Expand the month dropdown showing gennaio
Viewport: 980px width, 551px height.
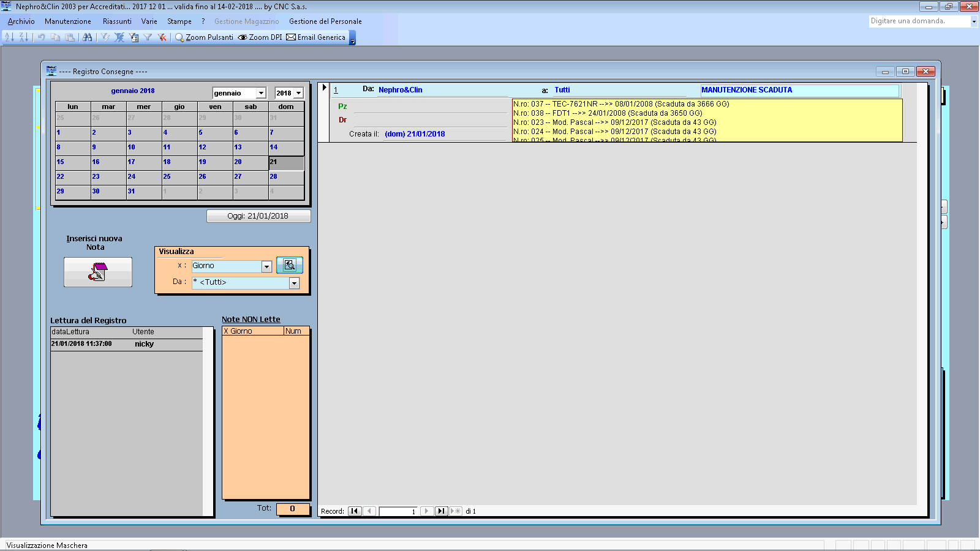261,93
